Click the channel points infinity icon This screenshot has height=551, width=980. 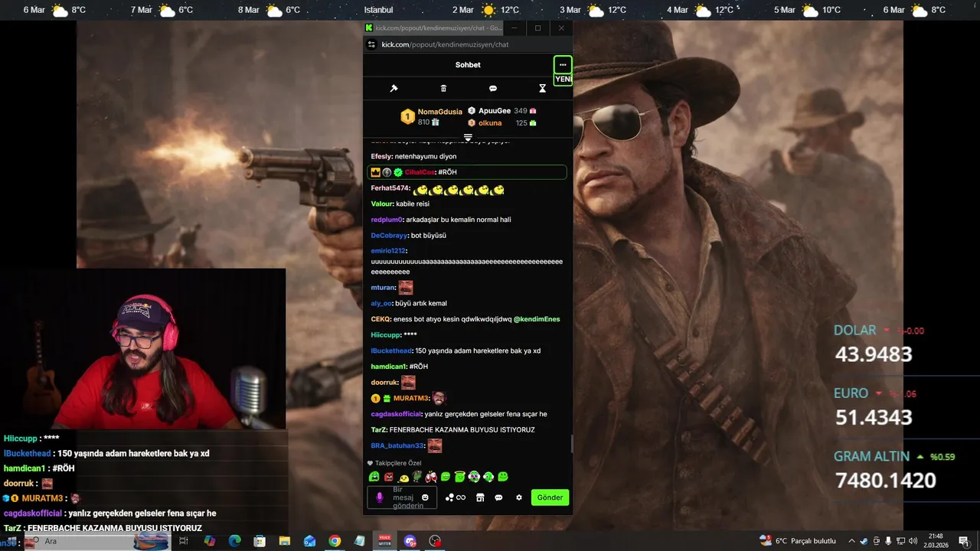coord(461,497)
